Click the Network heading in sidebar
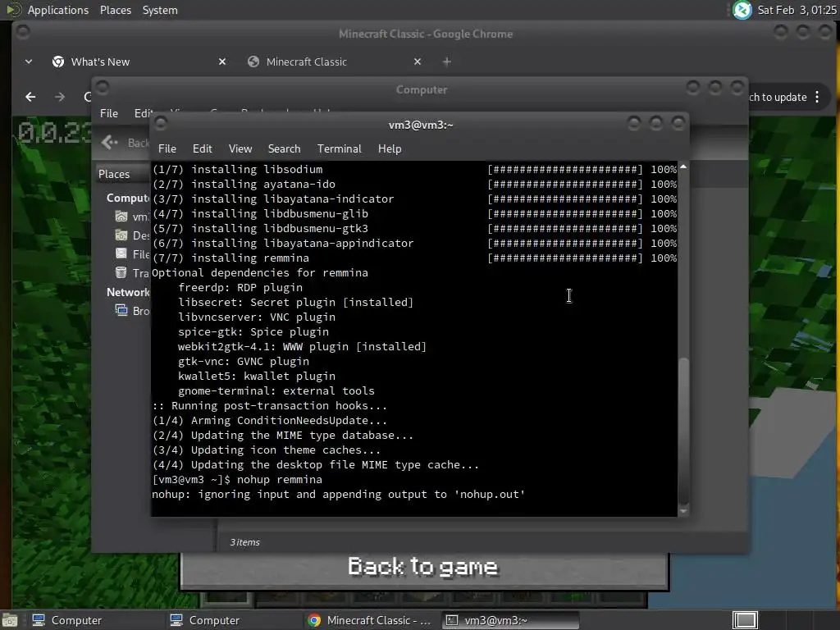Screen dimensions: 840x630 pos(128,292)
